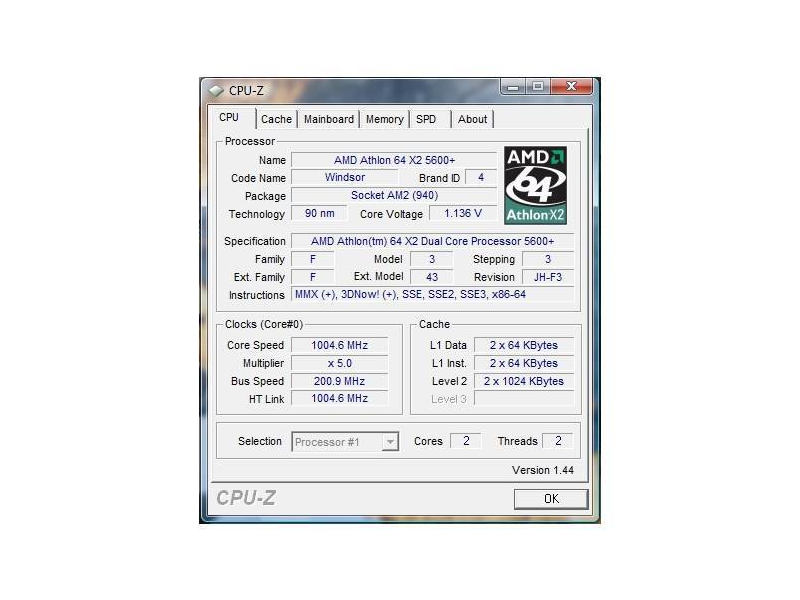Click the Threads value 2
This screenshot has height=600, width=800.
click(558, 441)
